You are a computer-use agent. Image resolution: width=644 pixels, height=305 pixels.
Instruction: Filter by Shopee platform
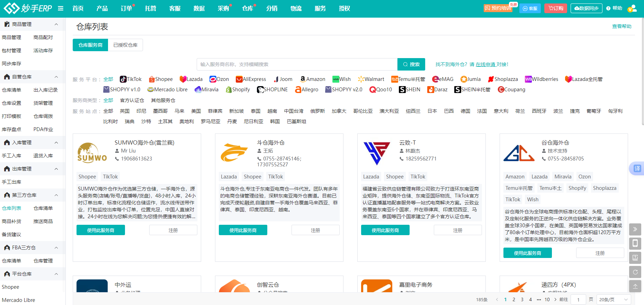pos(161,79)
